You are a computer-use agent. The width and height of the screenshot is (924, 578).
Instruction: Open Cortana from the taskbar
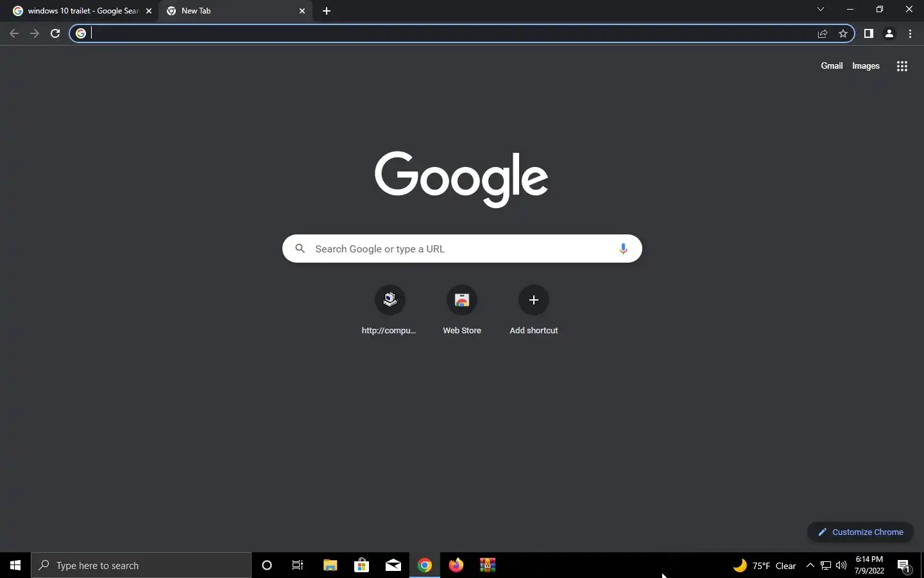pos(267,565)
